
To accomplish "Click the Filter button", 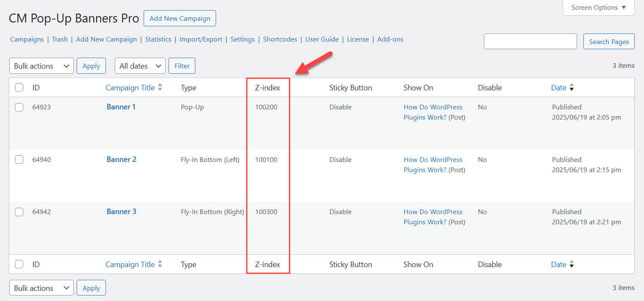I will tap(182, 66).
